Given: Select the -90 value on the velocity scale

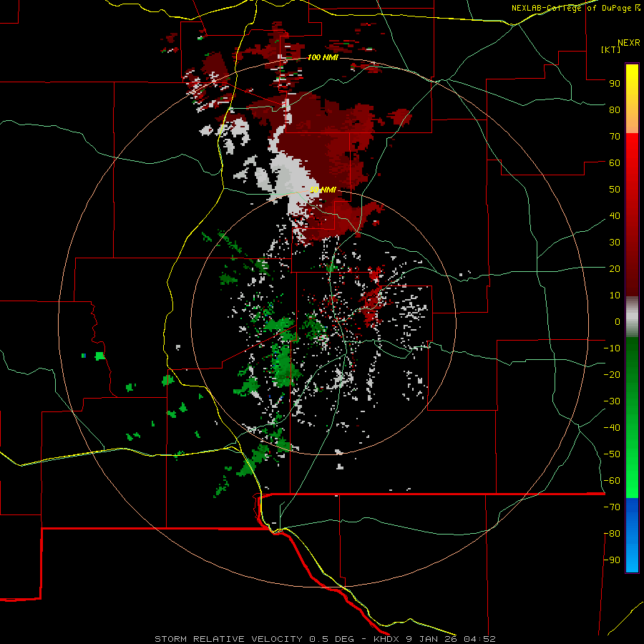Looking at the screenshot, I should [x=612, y=560].
